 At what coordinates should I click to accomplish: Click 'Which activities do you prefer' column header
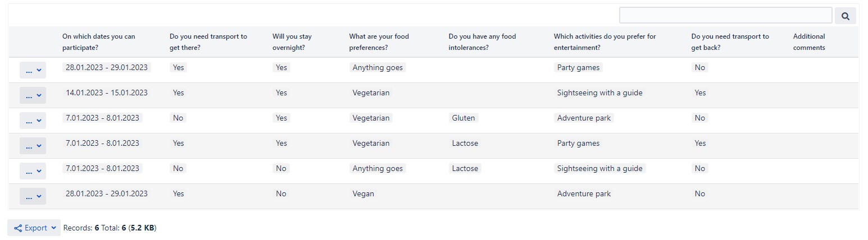(605, 42)
